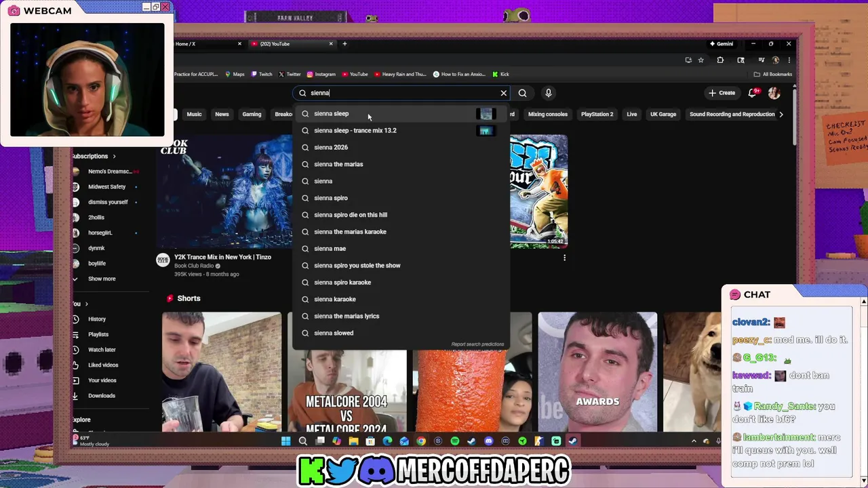Select the Gaming filter chip
868x488 pixels.
tap(252, 114)
